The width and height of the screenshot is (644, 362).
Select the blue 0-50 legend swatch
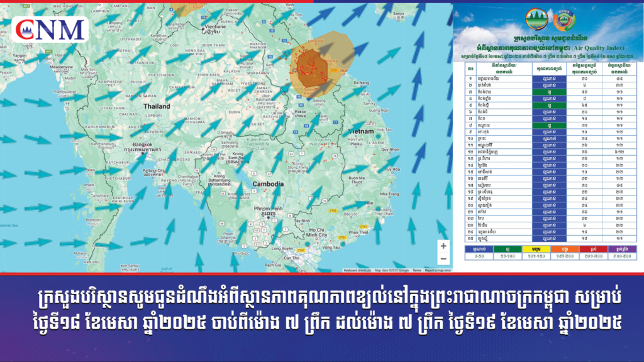(x=482, y=248)
